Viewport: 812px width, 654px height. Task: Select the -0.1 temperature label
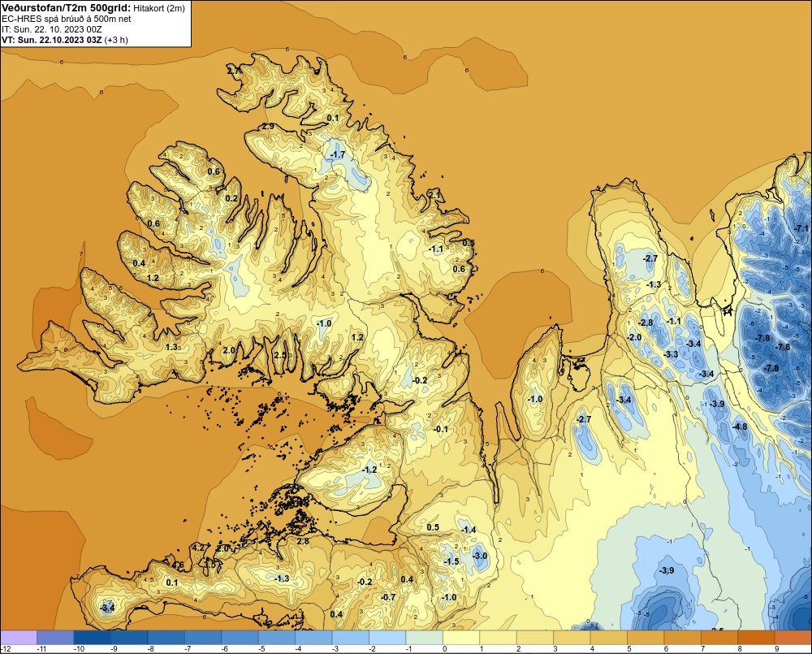pos(441,429)
